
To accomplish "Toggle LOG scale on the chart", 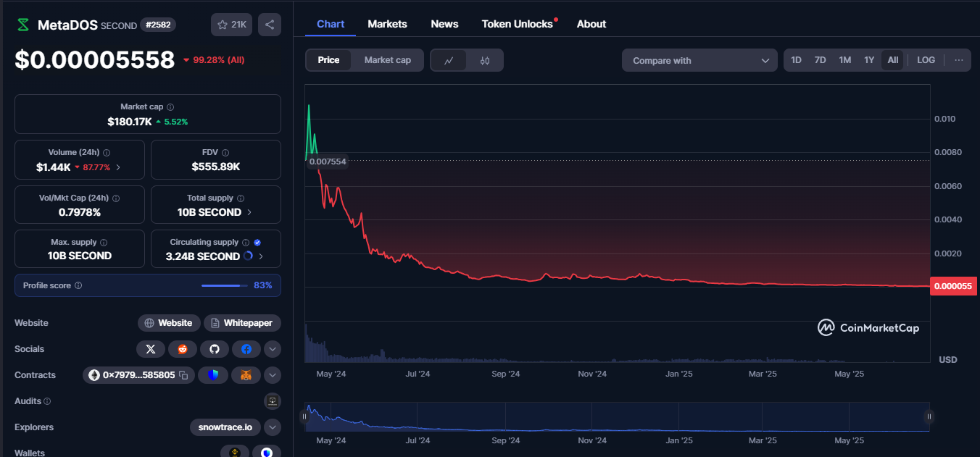I will tap(926, 60).
